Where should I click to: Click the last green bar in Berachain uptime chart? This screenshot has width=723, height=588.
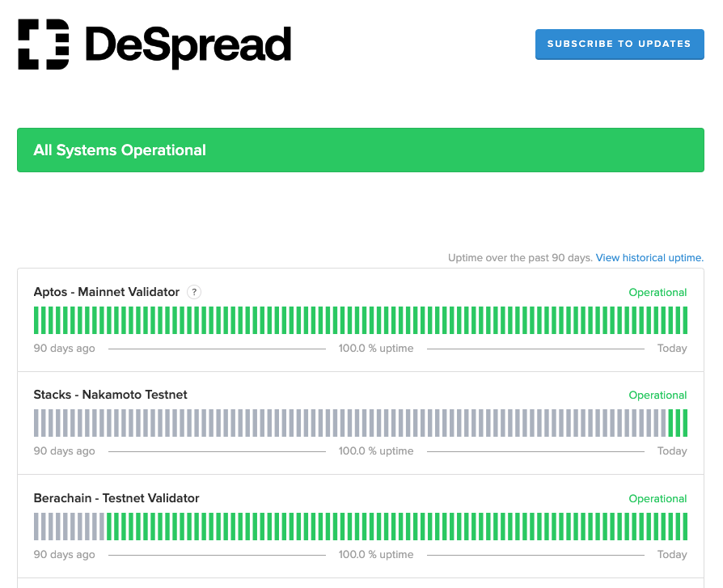pos(685,527)
